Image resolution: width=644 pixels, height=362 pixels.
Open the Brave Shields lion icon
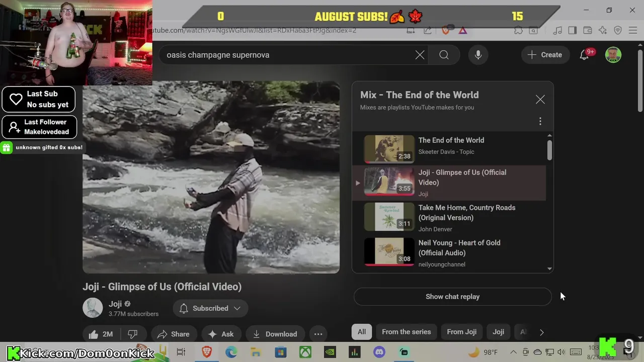point(445,30)
